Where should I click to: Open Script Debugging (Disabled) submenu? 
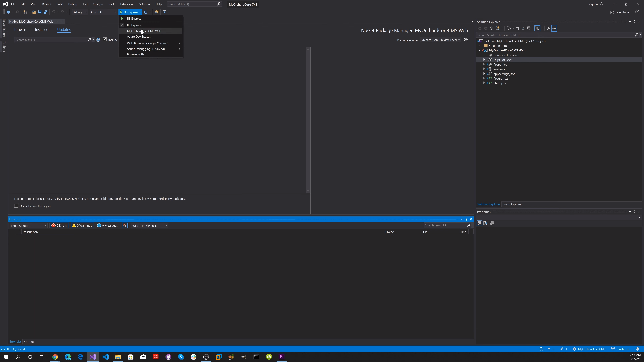coord(151,49)
